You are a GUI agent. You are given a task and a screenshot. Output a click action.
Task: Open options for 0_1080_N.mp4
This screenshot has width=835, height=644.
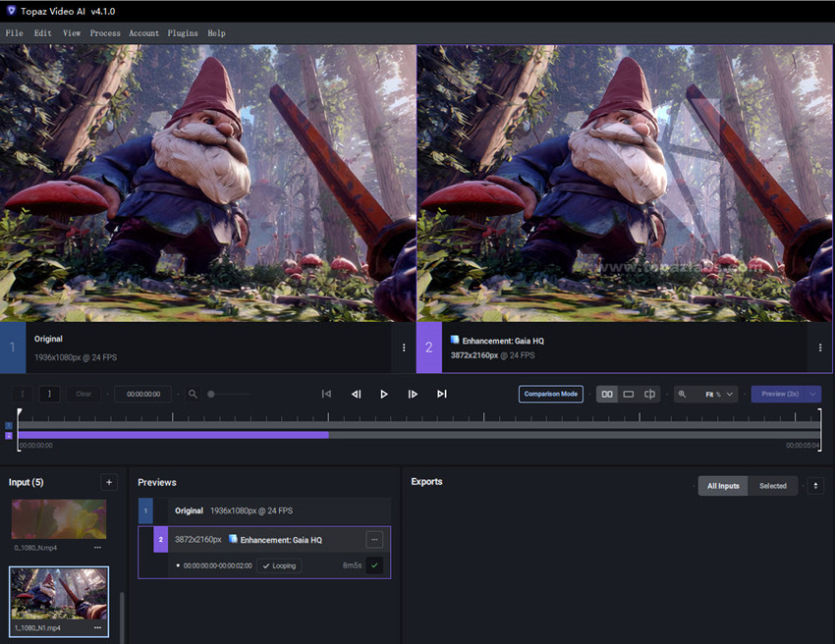[x=97, y=548]
